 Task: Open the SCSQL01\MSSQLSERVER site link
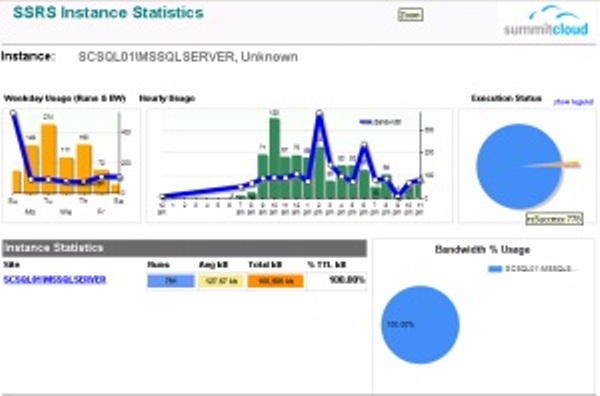(54, 280)
